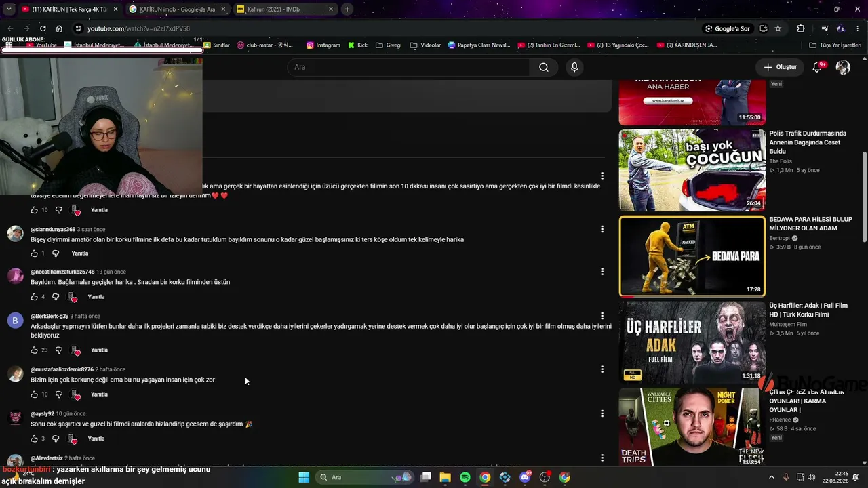The height and width of the screenshot is (488, 868).
Task: Open the @mustafaaliozdemir8276 profile avatar
Action: tap(15, 374)
